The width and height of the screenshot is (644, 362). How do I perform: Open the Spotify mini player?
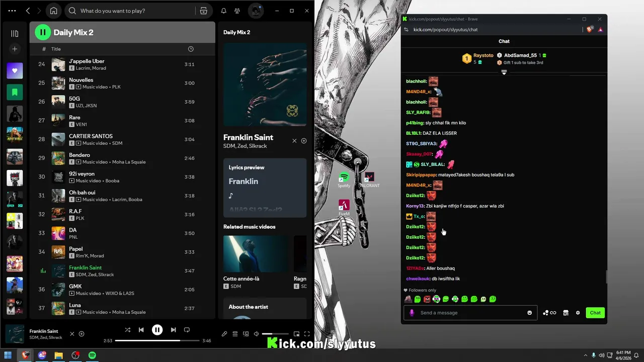pyautogui.click(x=296, y=334)
